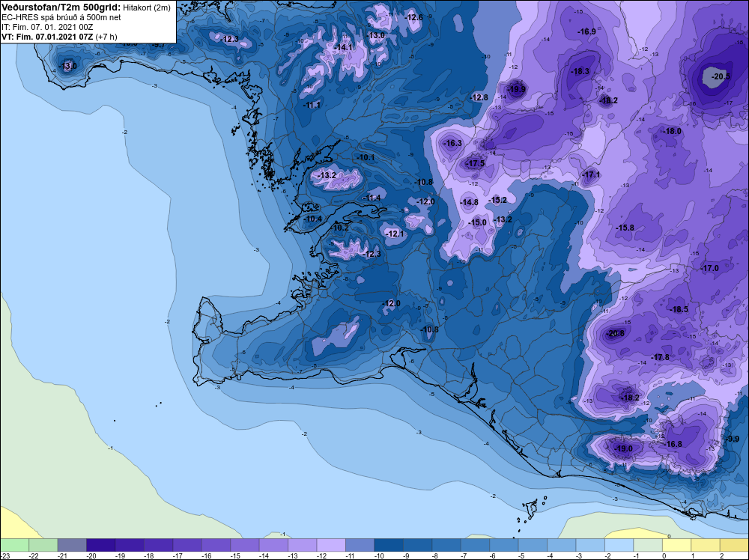
Task: Click the yellow legend swatch labeled 2
Action: (735, 545)
